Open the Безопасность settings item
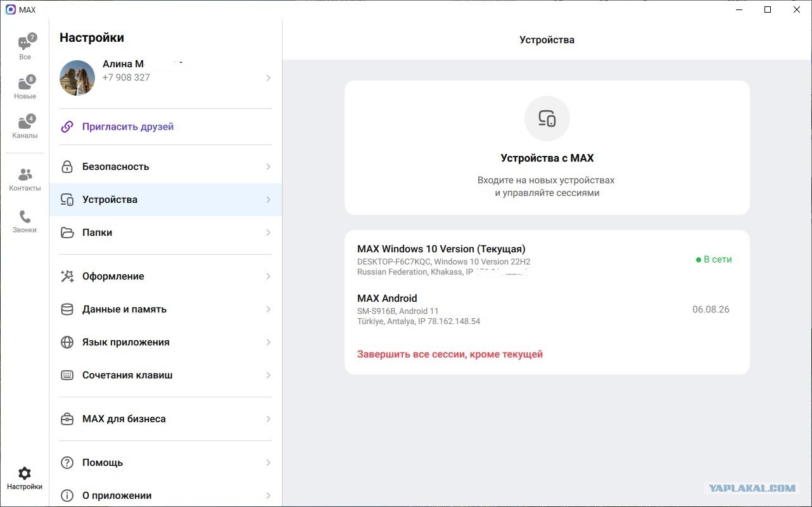The height and width of the screenshot is (507, 812). point(165,167)
